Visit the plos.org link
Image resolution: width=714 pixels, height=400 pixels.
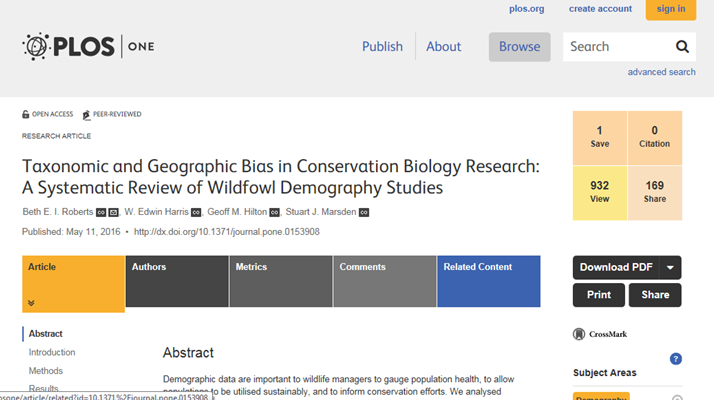pos(526,9)
